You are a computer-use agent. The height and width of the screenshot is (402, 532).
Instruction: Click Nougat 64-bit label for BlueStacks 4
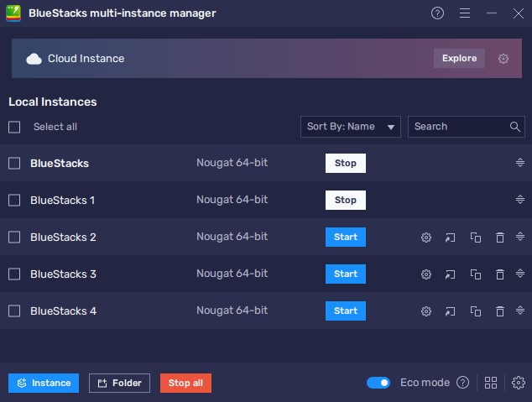232,311
